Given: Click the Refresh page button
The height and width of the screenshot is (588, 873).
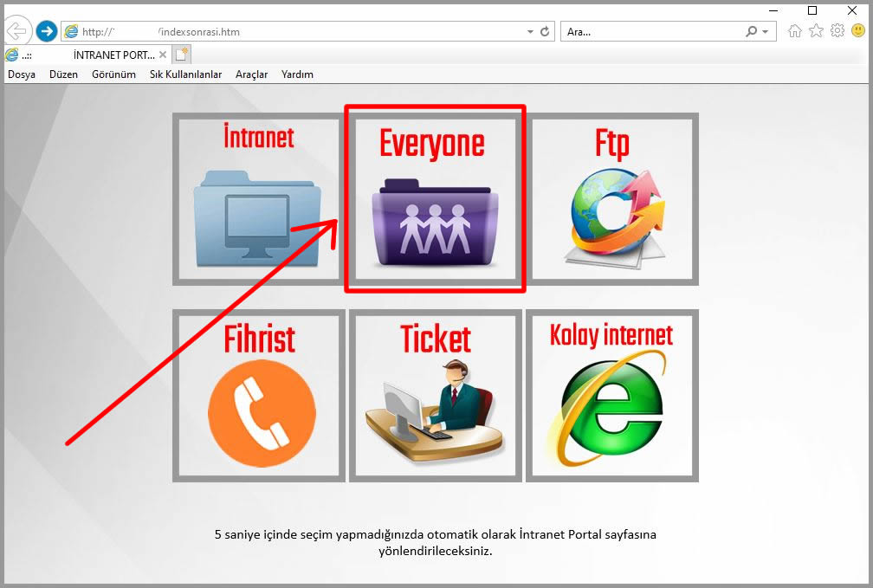Looking at the screenshot, I should coord(545,32).
